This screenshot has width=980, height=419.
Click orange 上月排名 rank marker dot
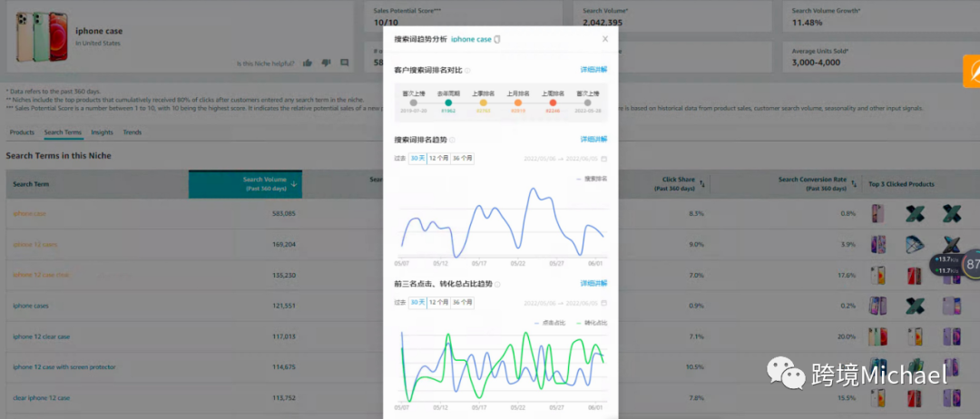point(518,102)
